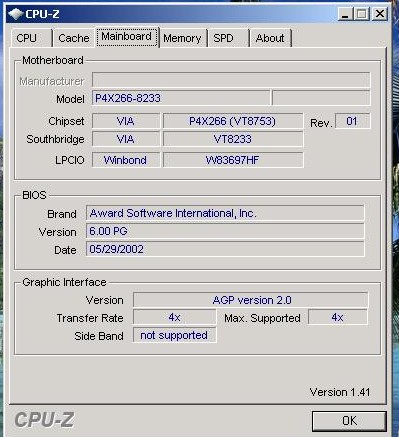The image size is (399, 437).
Task: Go to the Memory tab
Action: coord(182,38)
